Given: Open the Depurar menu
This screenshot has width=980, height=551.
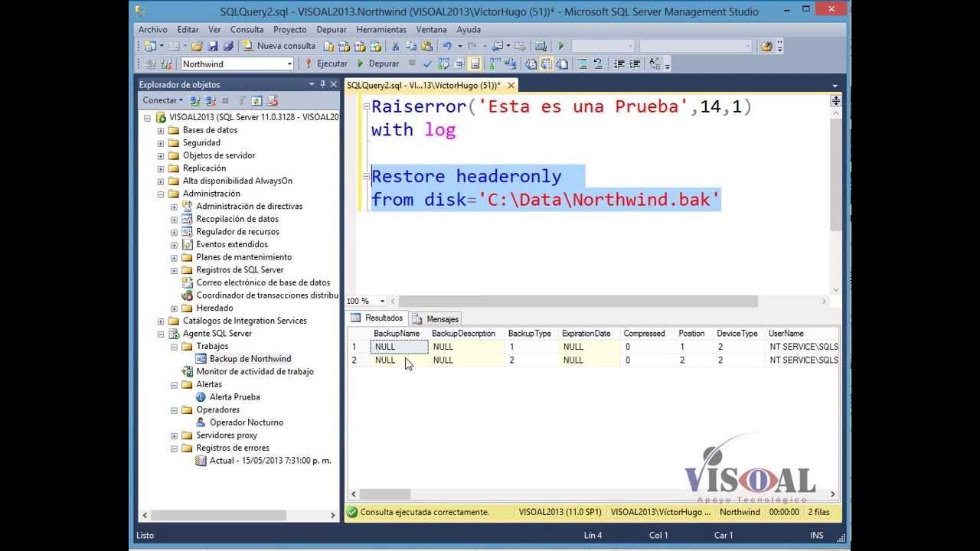Looking at the screenshot, I should click(332, 29).
